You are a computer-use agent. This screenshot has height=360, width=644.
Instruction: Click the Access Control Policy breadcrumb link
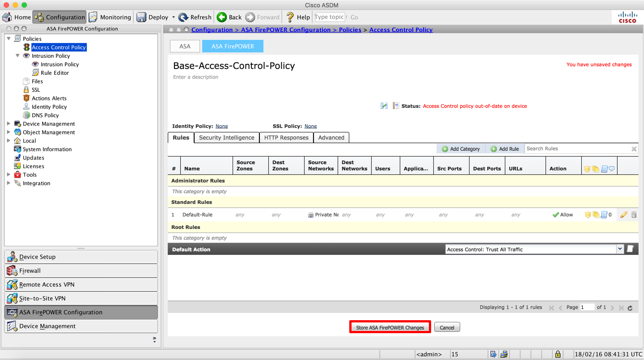tap(401, 30)
